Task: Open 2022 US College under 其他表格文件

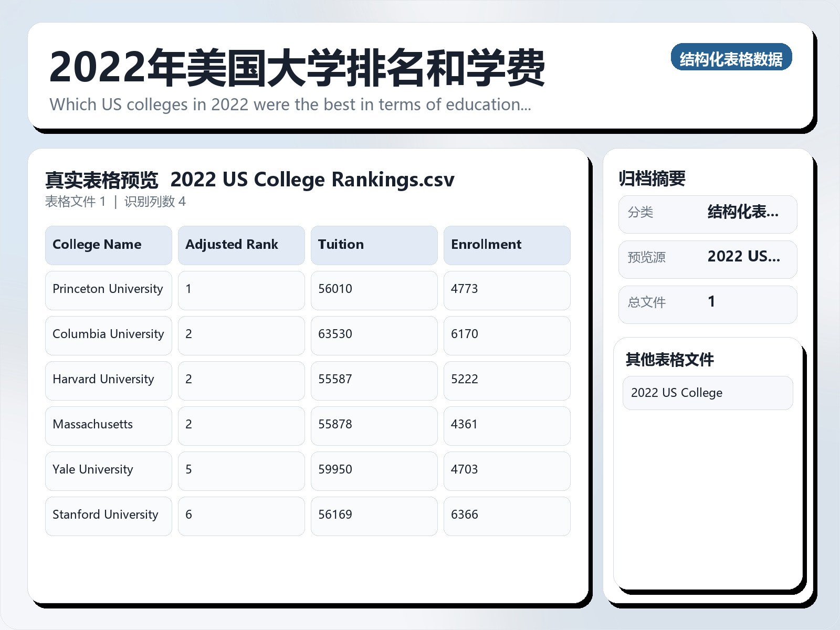Action: (708, 393)
